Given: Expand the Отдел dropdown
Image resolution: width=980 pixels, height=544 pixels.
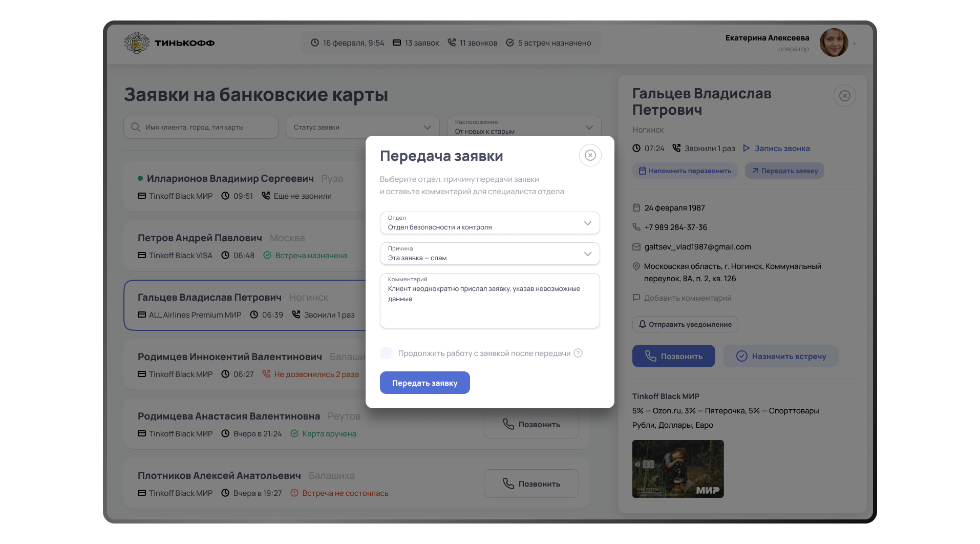Looking at the screenshot, I should [489, 223].
